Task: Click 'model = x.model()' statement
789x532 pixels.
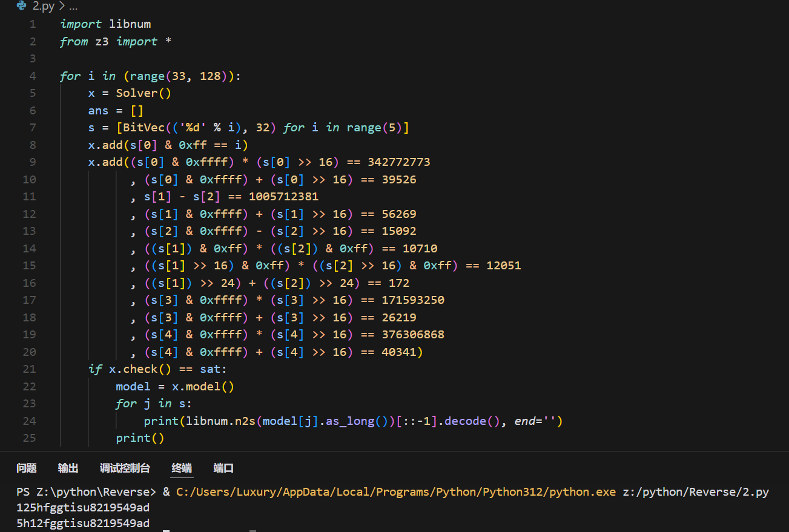Action: click(x=175, y=386)
